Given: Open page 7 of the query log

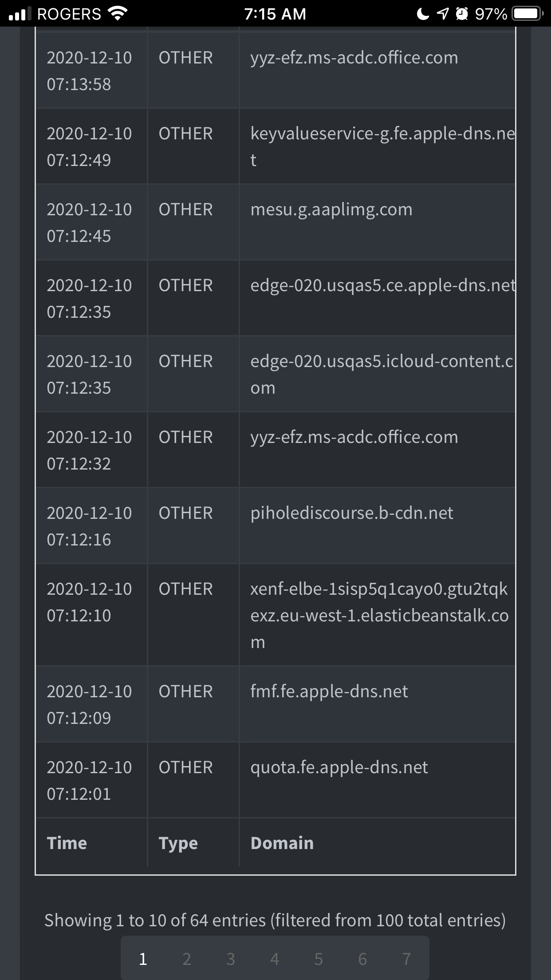Looking at the screenshot, I should point(406,959).
